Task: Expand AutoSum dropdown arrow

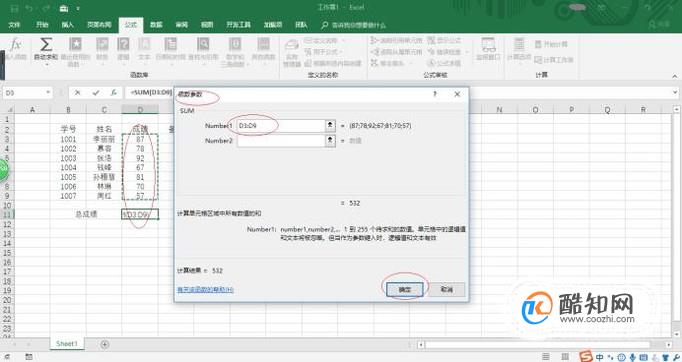Action: point(46,64)
